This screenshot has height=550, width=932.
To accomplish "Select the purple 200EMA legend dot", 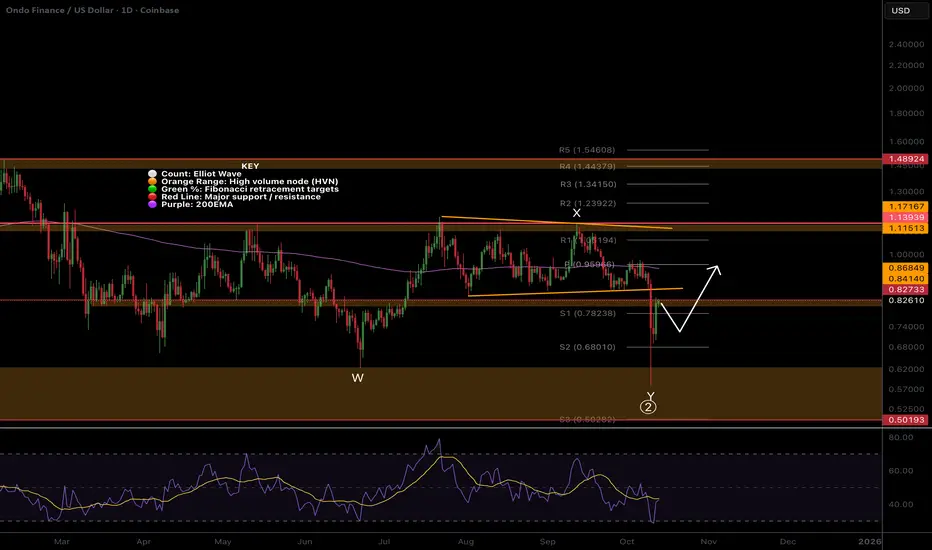I will [152, 205].
